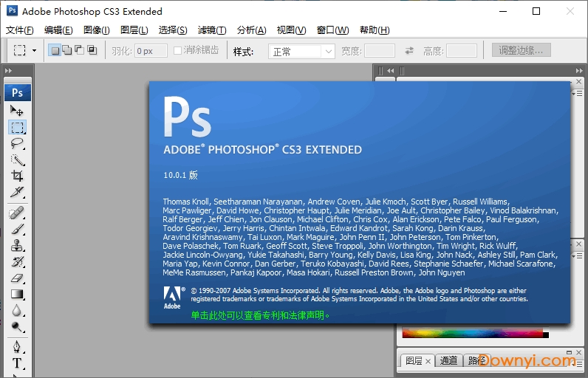Viewport: 588px width, 378px height.
Task: Select the Eraser tool
Action: tap(17, 278)
